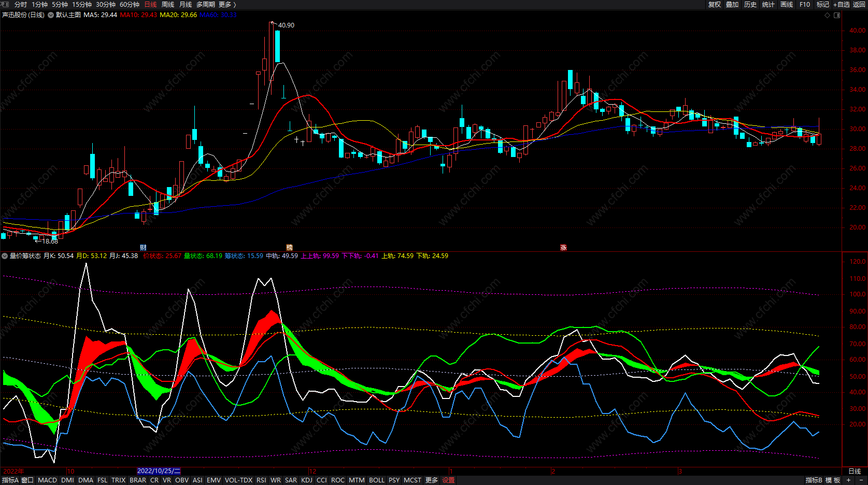
Task: Switch to 月线 monthly timeframe
Action: pos(186,4)
